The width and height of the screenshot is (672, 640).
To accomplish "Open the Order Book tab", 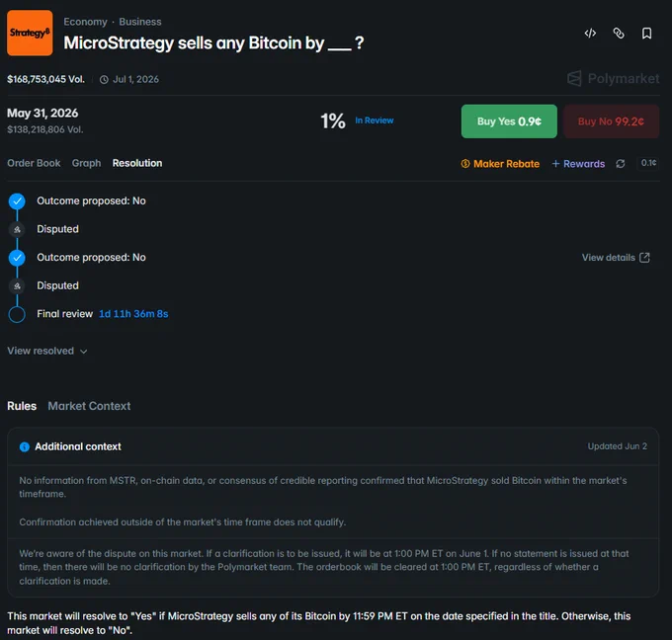I will [x=34, y=163].
